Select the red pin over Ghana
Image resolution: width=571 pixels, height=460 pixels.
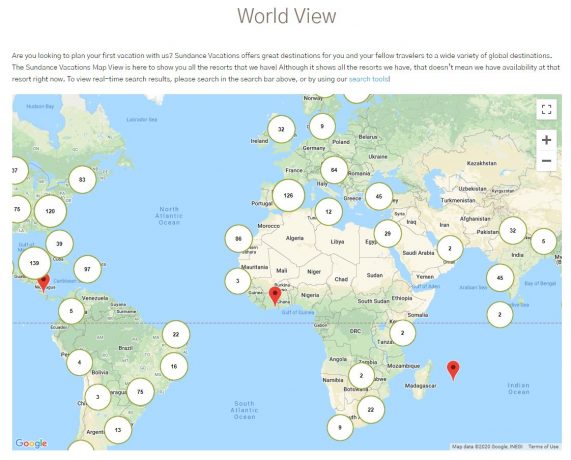tap(275, 296)
